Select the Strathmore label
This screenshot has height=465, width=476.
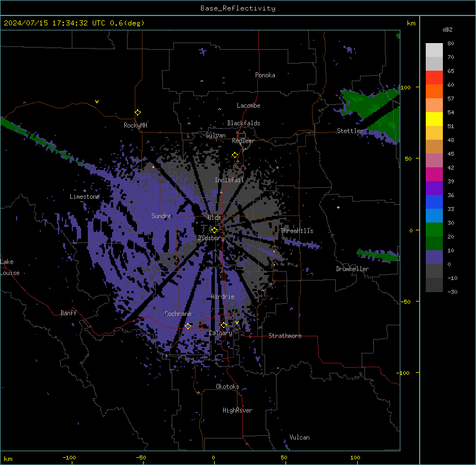click(x=285, y=336)
